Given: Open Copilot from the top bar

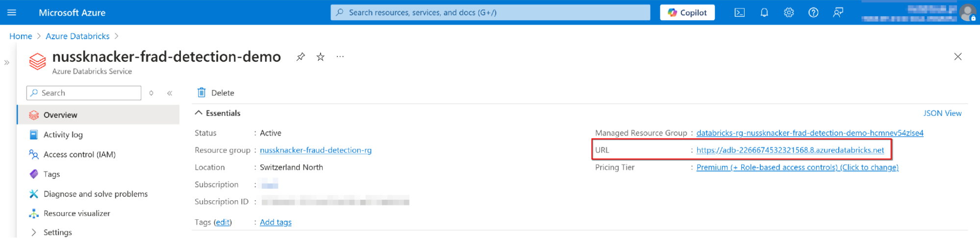Looking at the screenshot, I should (687, 12).
